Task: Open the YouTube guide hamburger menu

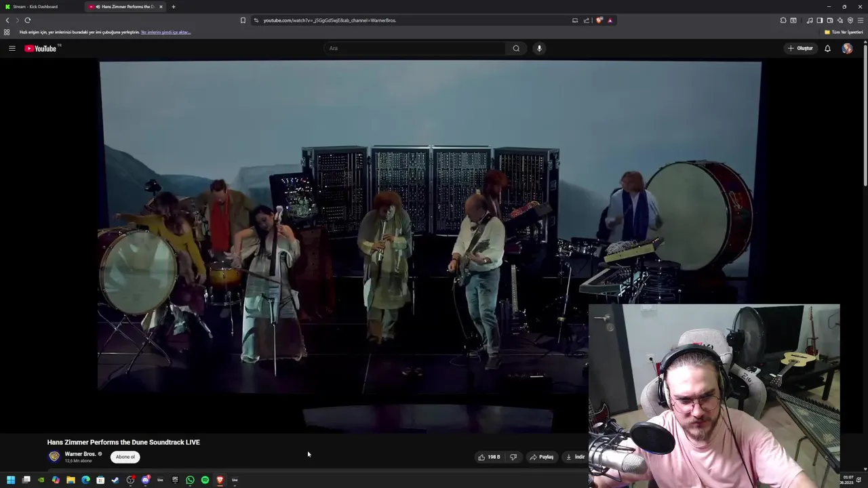Action: (x=12, y=48)
